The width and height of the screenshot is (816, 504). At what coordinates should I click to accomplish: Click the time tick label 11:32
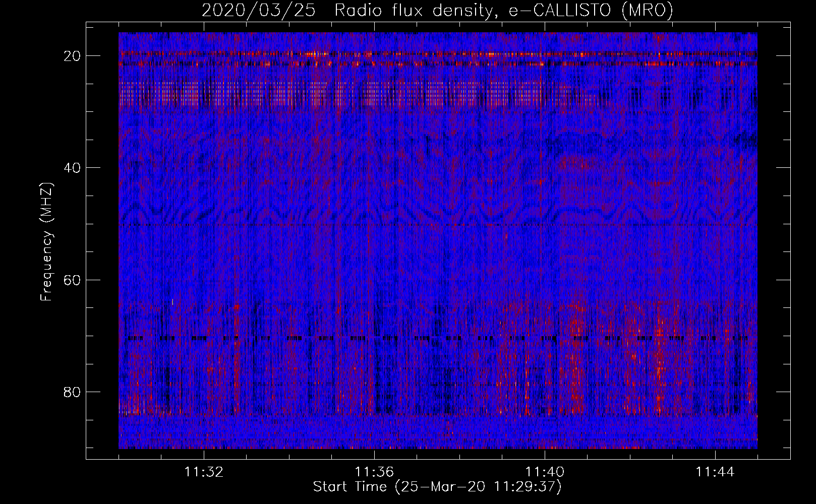204,472
